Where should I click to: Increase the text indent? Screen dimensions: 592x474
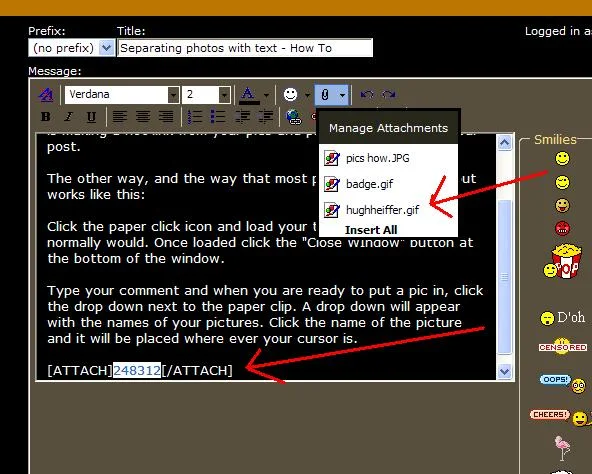pyautogui.click(x=265, y=117)
